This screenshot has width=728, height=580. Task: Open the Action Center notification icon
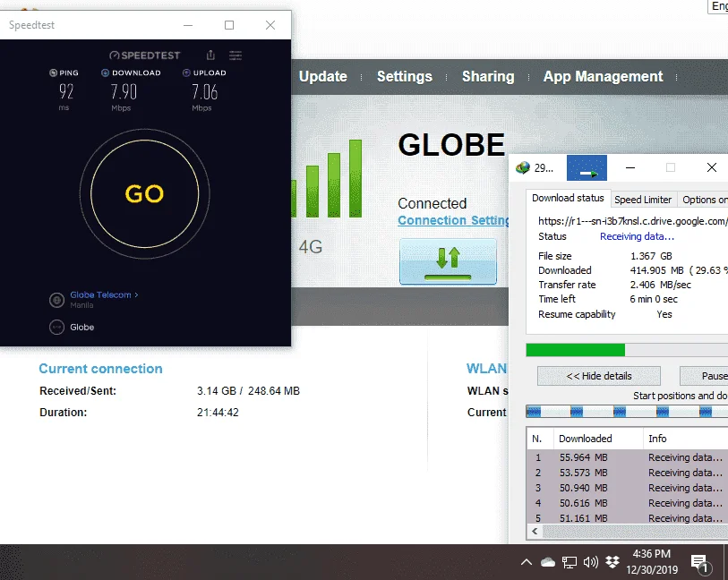click(700, 563)
